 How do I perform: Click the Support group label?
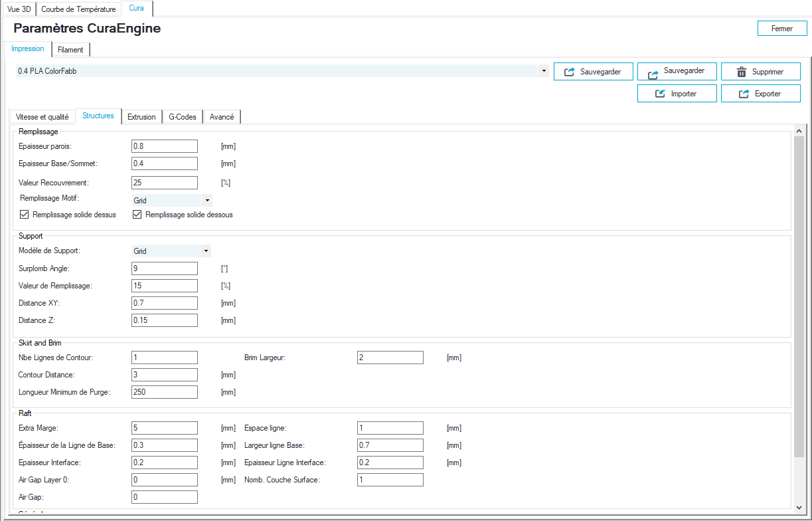(x=31, y=237)
